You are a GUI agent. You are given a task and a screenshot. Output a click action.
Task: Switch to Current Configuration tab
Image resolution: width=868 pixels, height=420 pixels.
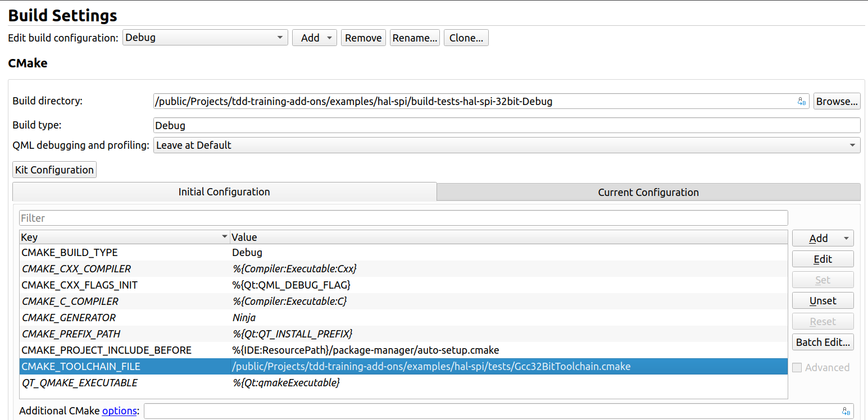coord(648,192)
